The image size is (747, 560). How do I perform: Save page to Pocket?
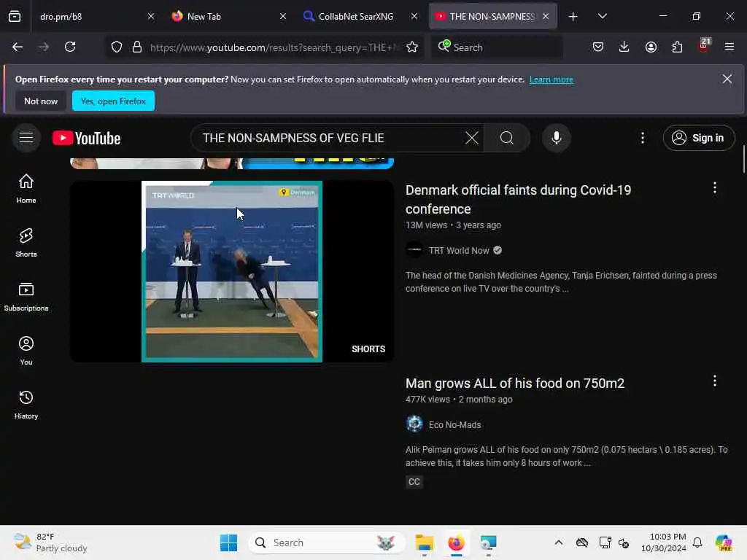(598, 47)
